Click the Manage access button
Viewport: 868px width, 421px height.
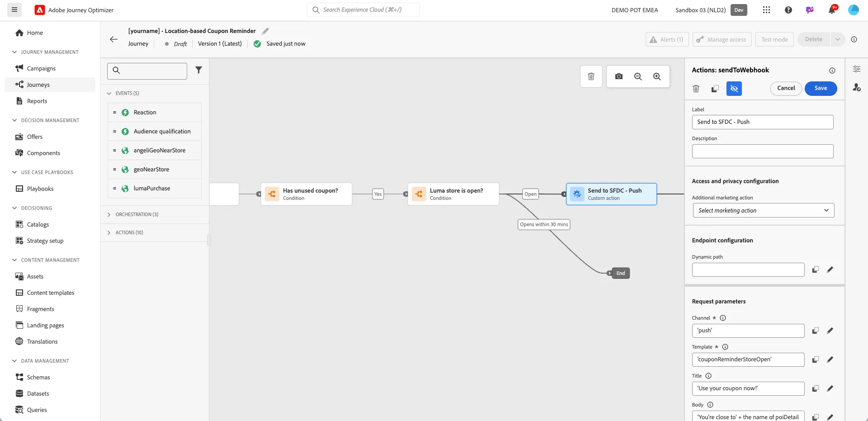click(x=722, y=39)
